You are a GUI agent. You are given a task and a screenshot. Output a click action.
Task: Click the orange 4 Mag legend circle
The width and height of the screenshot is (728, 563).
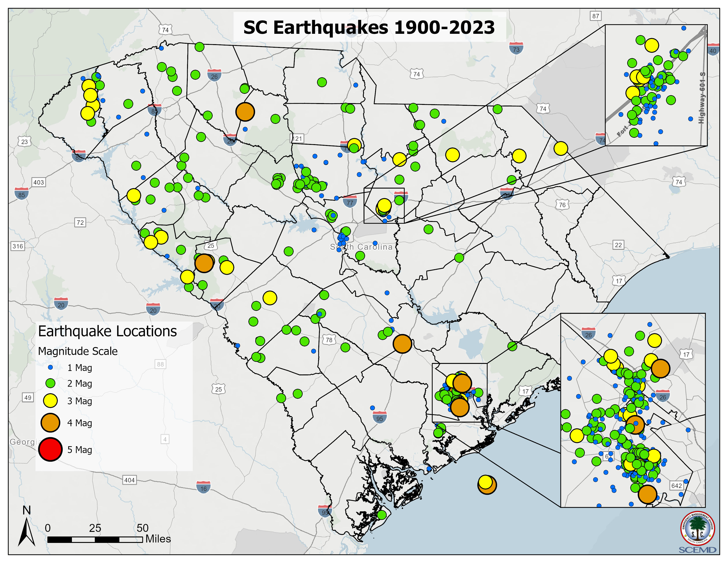point(50,423)
